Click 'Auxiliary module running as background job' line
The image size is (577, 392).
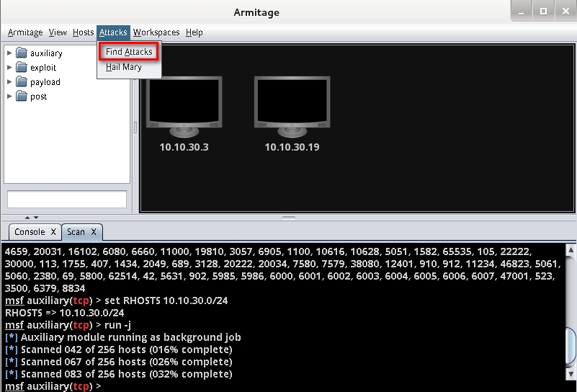pos(123,337)
